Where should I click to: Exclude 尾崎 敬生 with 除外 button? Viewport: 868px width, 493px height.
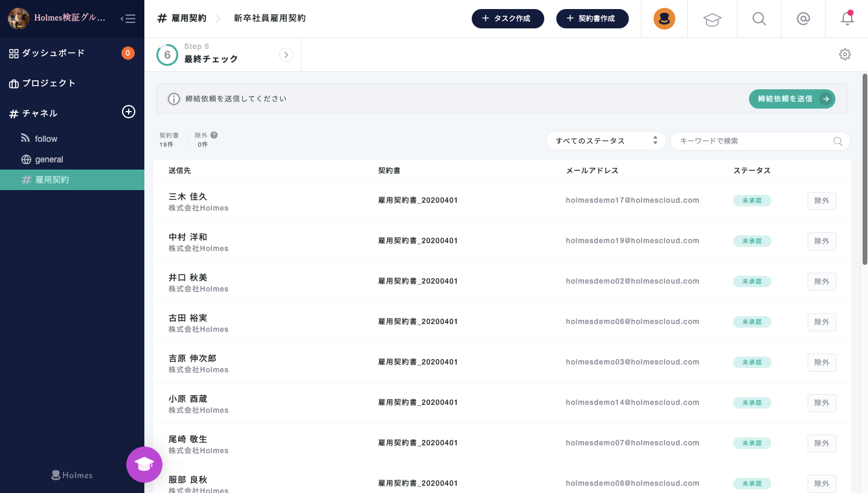coord(821,444)
